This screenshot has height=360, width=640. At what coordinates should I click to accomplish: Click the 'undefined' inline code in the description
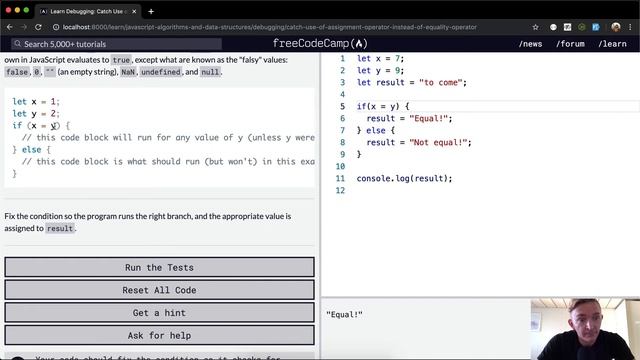pyautogui.click(x=161, y=72)
